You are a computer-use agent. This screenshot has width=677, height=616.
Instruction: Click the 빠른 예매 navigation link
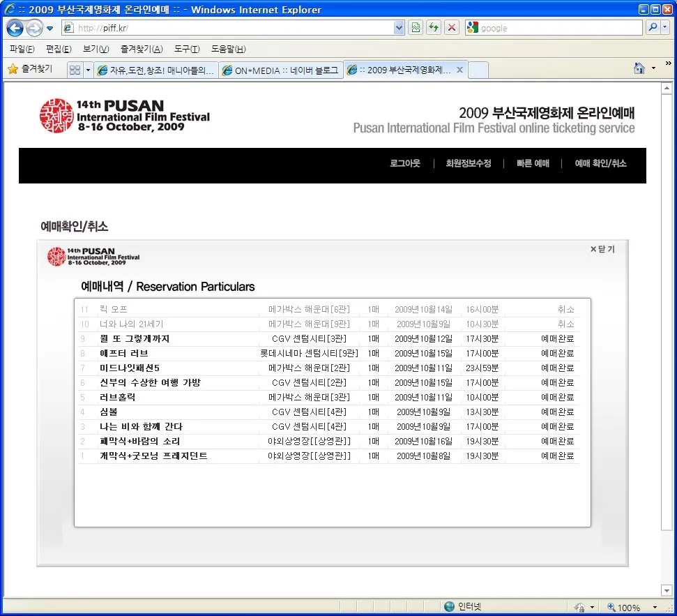(x=533, y=164)
